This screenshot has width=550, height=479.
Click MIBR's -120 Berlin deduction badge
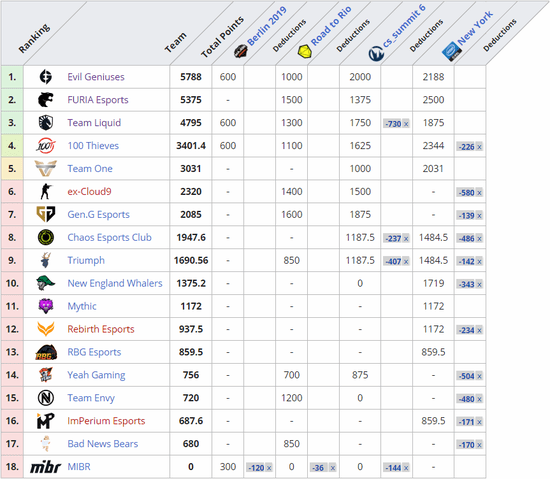260,468
